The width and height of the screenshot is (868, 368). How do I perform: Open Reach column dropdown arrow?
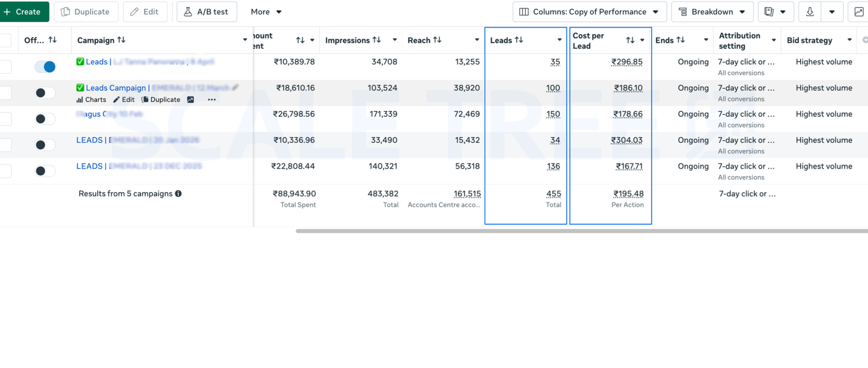point(477,40)
